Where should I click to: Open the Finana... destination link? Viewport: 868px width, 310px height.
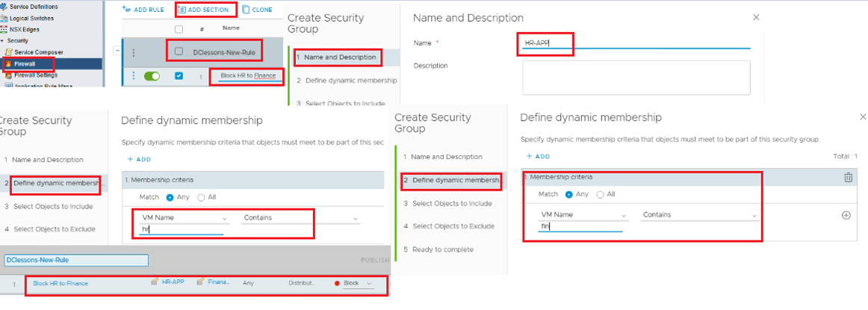pyautogui.click(x=219, y=283)
